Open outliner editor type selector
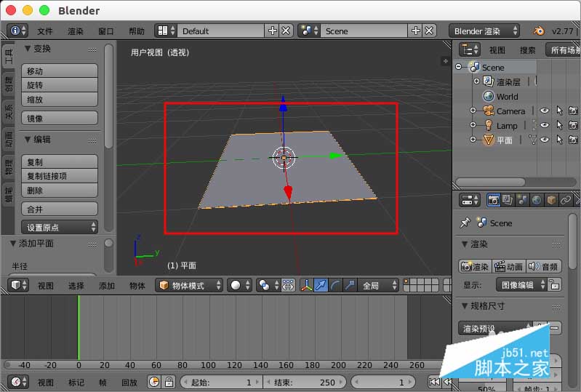Image resolution: width=581 pixels, height=392 pixels. click(x=470, y=49)
